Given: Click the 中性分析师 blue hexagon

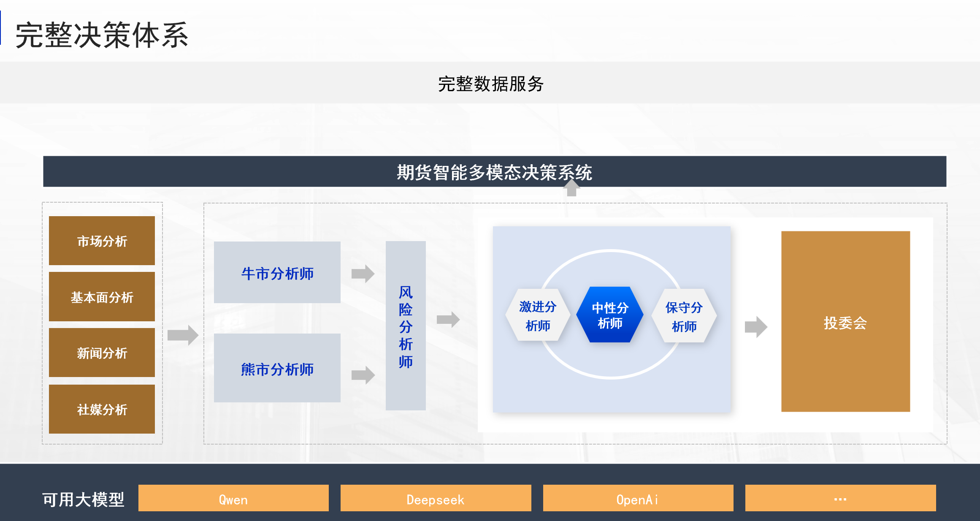Looking at the screenshot, I should 610,315.
